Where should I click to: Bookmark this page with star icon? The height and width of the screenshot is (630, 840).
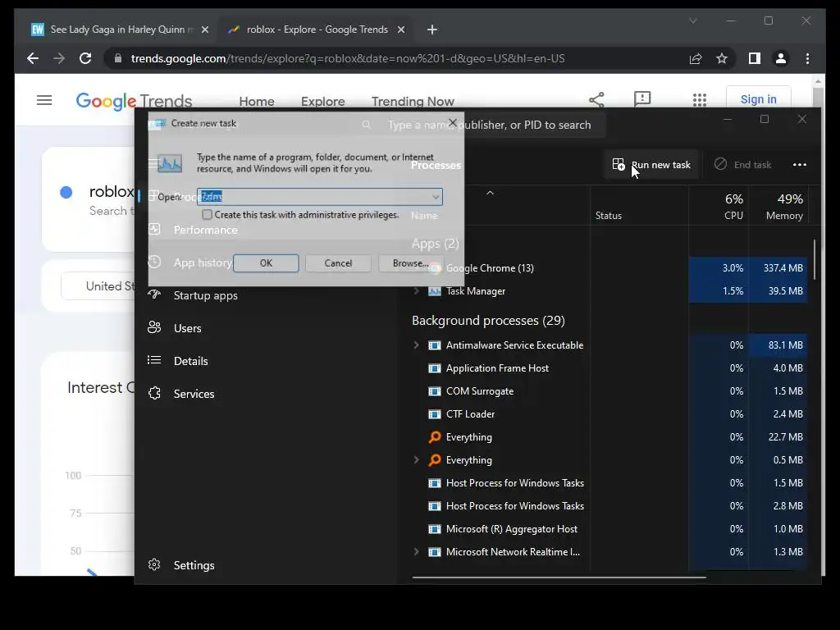click(722, 58)
